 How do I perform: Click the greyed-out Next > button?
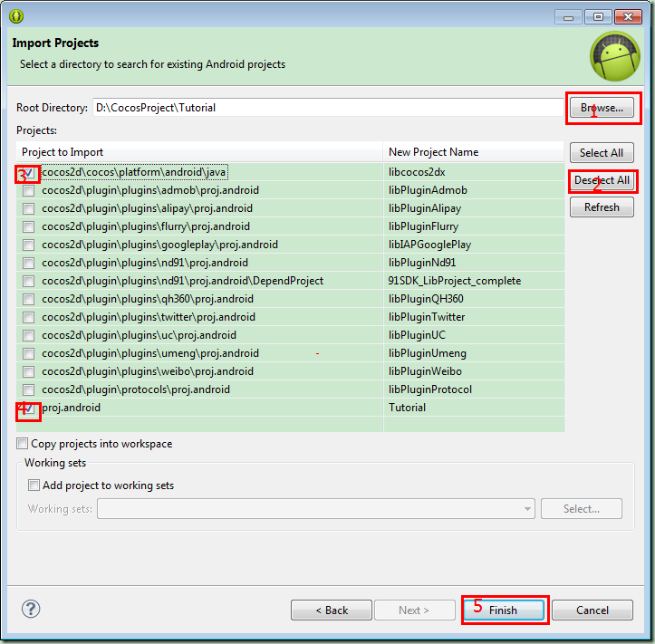pyautogui.click(x=414, y=610)
